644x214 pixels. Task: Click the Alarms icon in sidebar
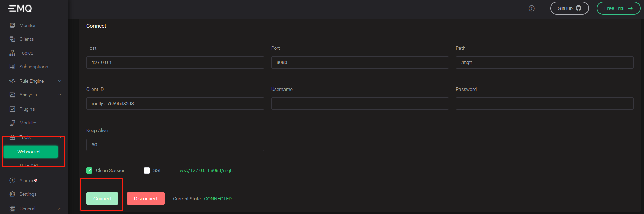pos(12,180)
